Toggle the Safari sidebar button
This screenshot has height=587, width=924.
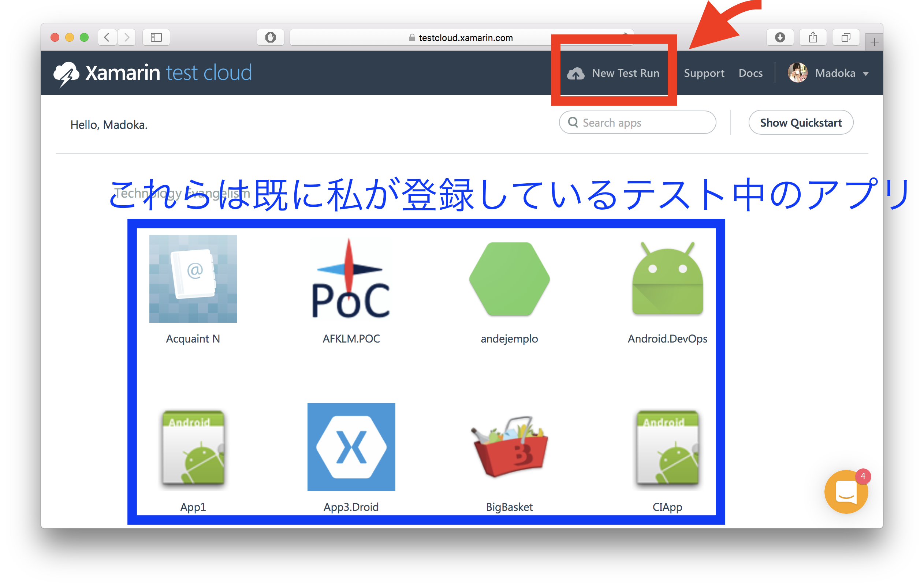[x=156, y=37]
